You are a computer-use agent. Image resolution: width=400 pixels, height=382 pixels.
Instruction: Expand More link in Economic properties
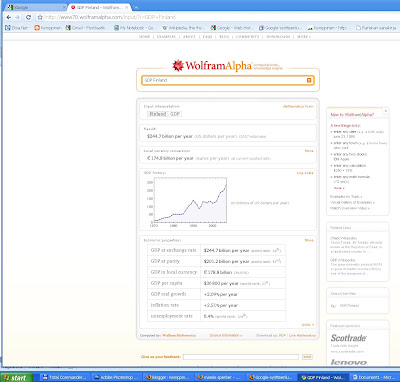tap(309, 240)
